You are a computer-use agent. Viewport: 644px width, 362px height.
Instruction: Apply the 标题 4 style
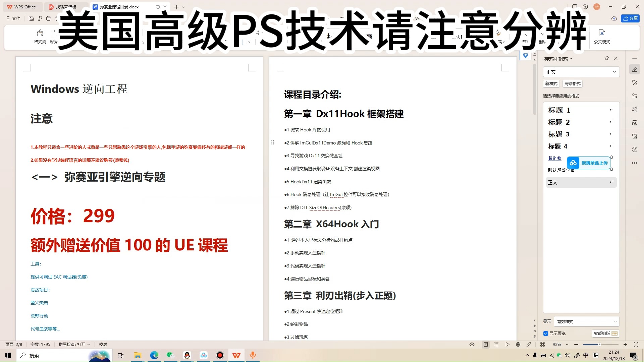click(x=581, y=146)
